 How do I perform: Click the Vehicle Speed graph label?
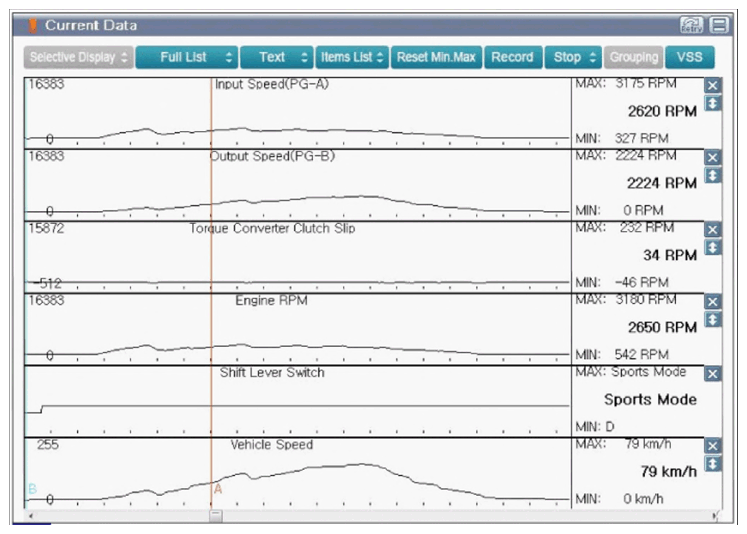pyautogui.click(x=272, y=445)
